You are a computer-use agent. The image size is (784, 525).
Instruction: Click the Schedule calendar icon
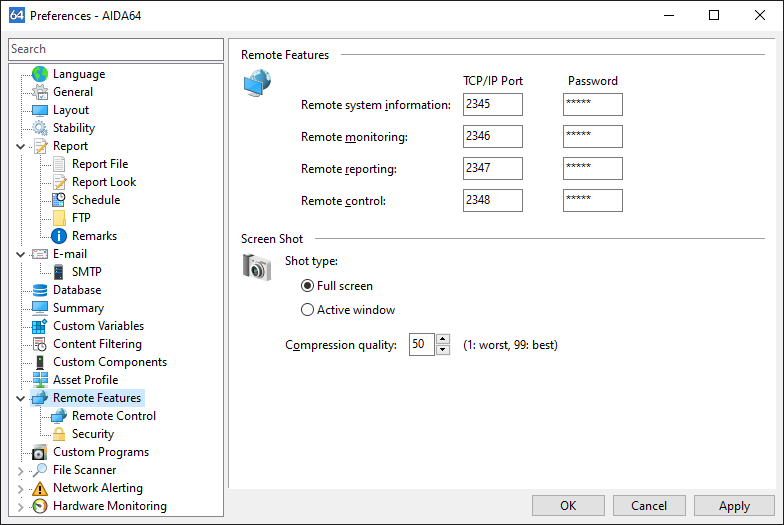pos(59,200)
